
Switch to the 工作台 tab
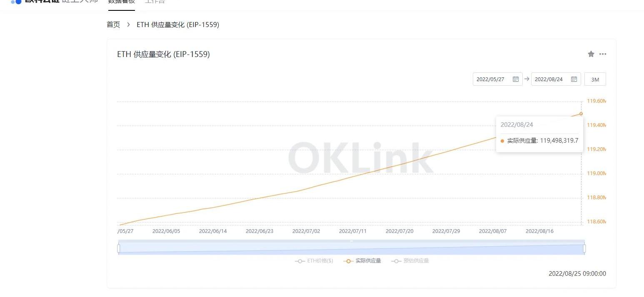coord(155,2)
